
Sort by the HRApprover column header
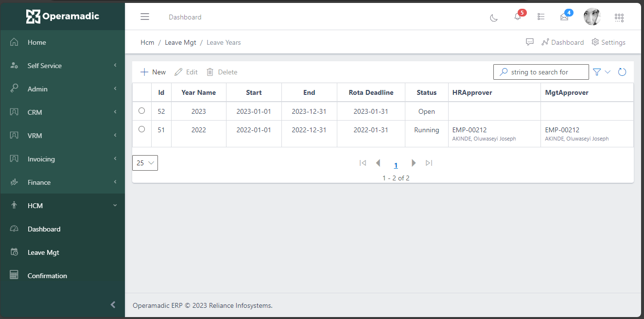pyautogui.click(x=494, y=92)
